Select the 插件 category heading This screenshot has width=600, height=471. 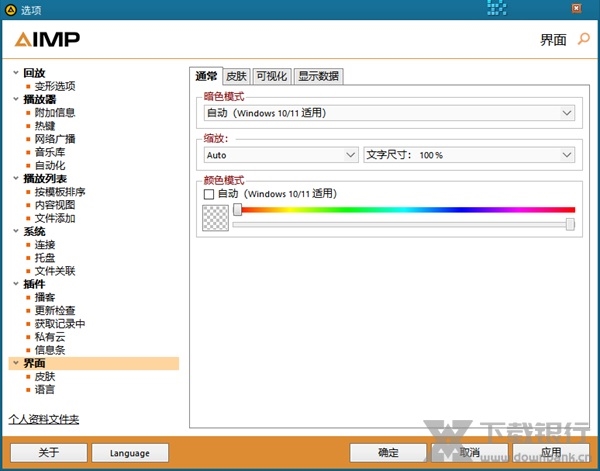[34, 284]
